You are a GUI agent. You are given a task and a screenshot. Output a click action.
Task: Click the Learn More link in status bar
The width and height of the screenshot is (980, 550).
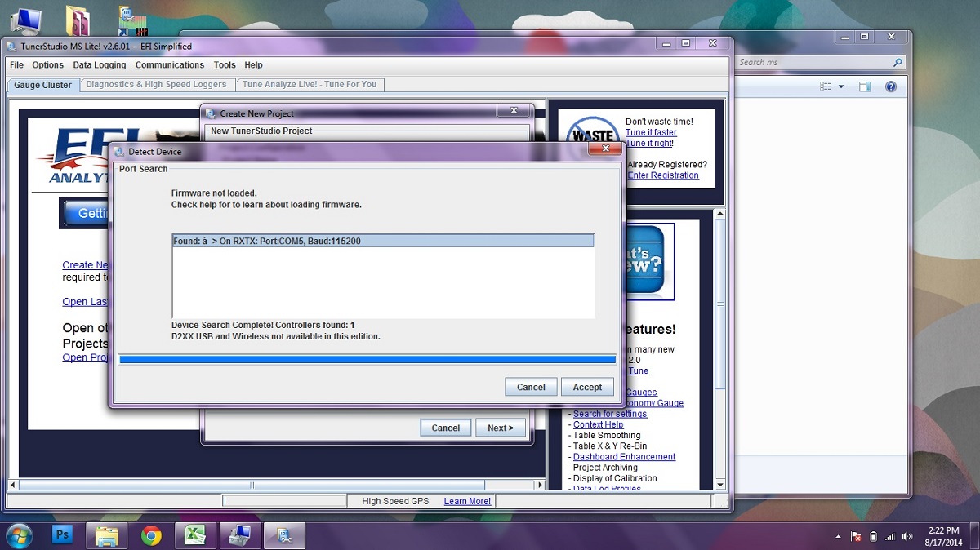click(x=467, y=501)
